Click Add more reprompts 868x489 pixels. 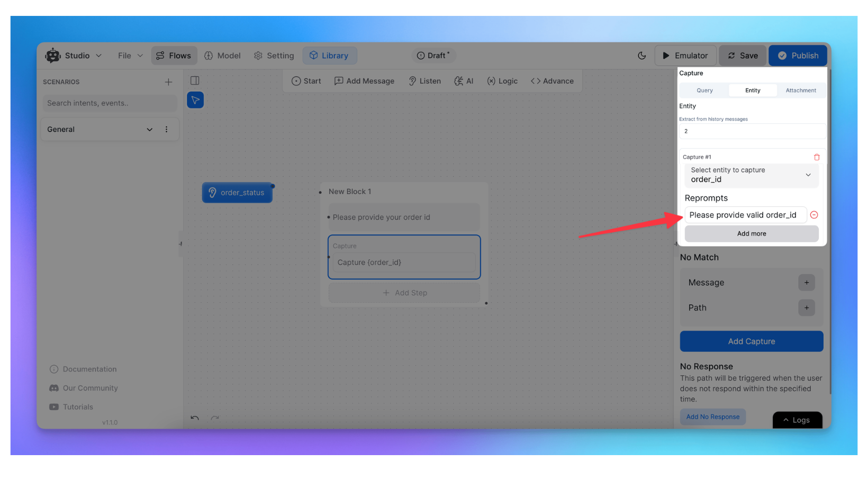pos(752,234)
